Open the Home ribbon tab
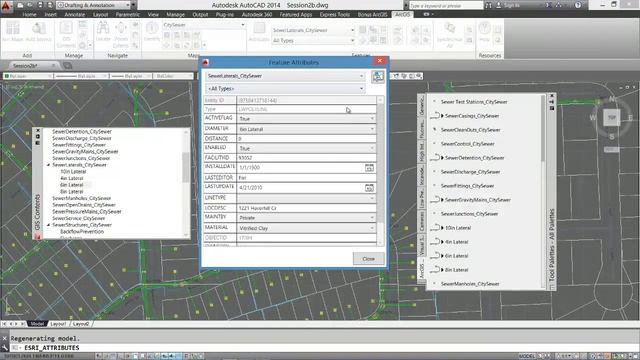Screen dimensions: 640x360 (29, 14)
